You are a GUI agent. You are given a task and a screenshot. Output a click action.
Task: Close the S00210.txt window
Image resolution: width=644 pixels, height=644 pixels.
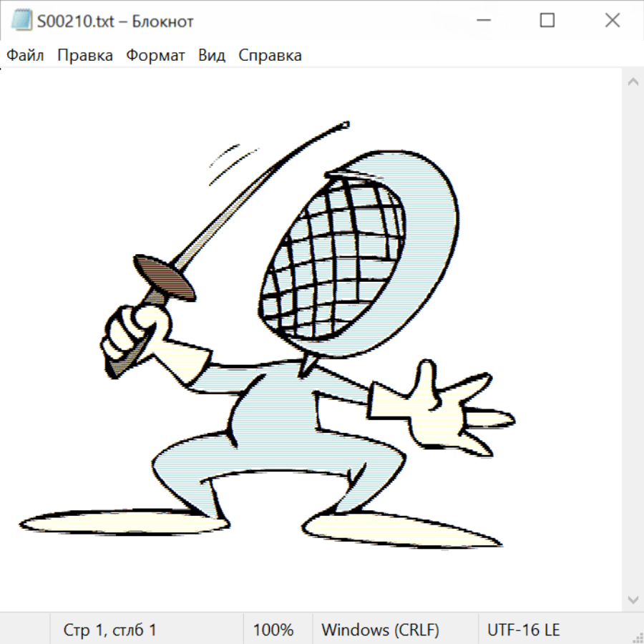612,21
